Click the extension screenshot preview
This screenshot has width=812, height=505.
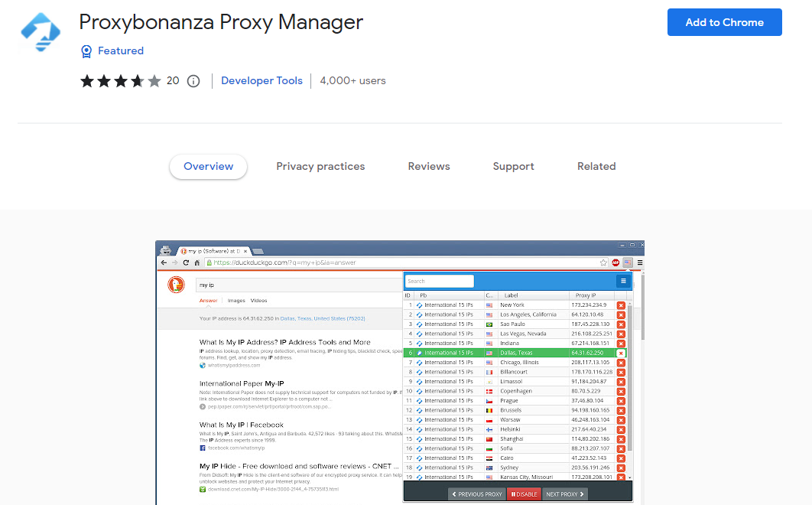point(400,373)
